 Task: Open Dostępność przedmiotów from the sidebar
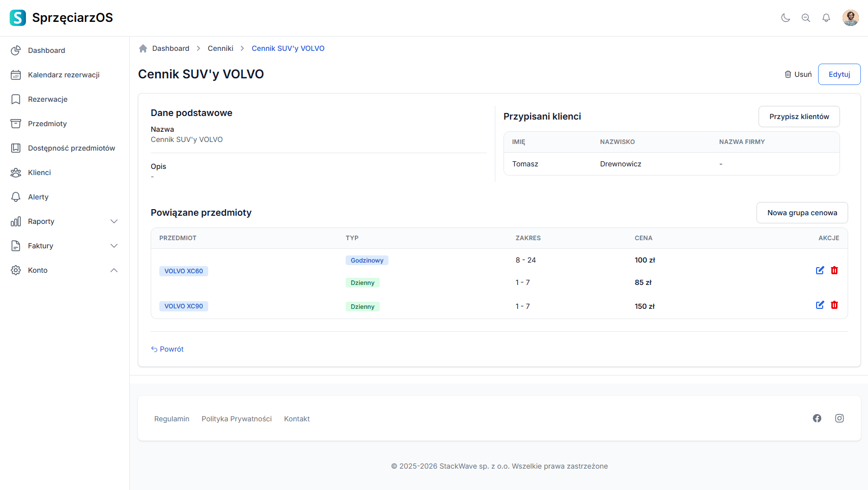(71, 148)
